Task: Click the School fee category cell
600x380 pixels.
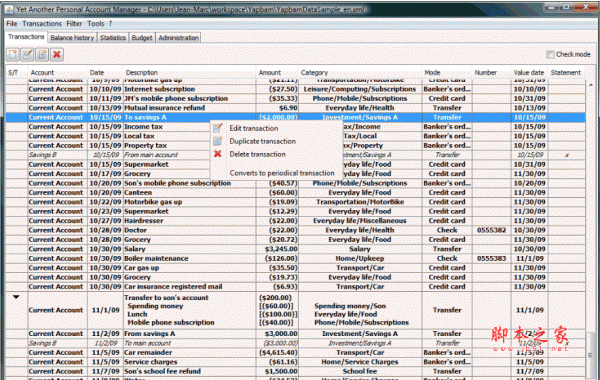Action: point(360,371)
